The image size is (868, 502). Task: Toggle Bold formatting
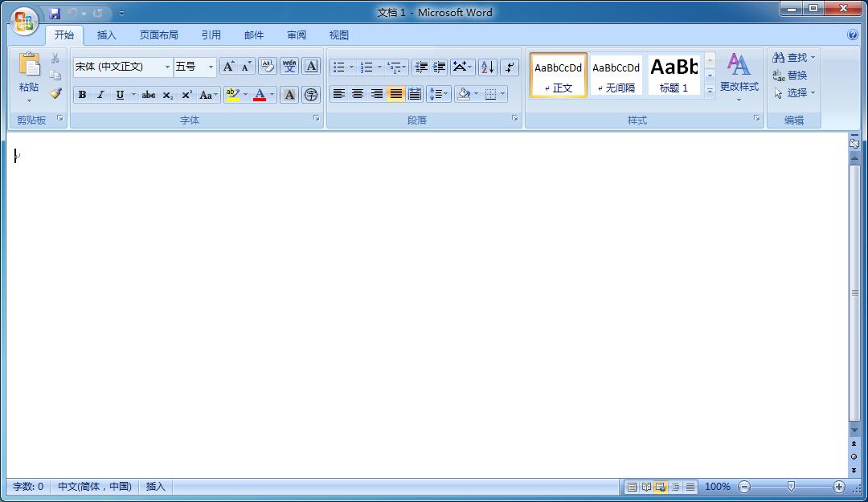pos(82,95)
